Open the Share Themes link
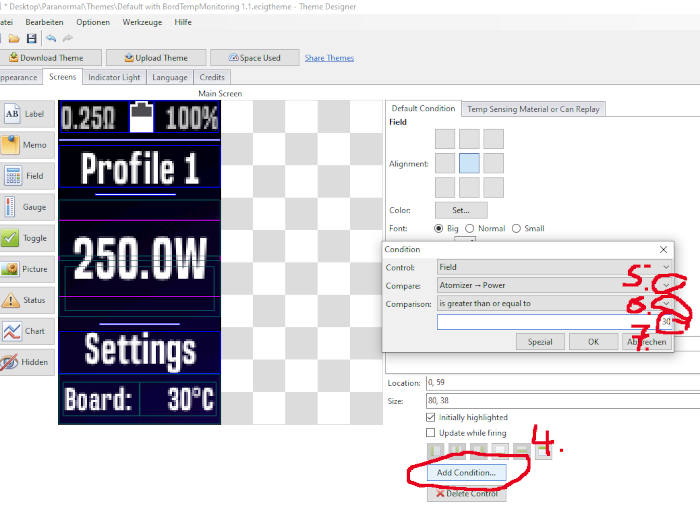 [x=329, y=58]
